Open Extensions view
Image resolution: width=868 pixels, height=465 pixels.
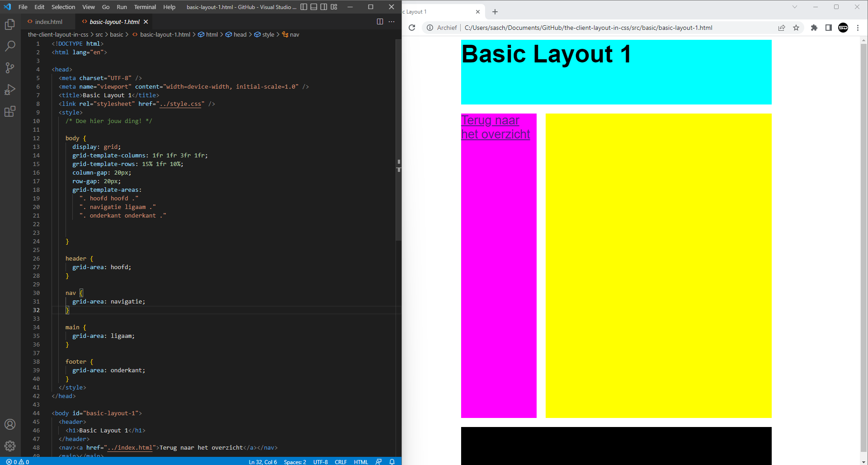click(x=10, y=111)
